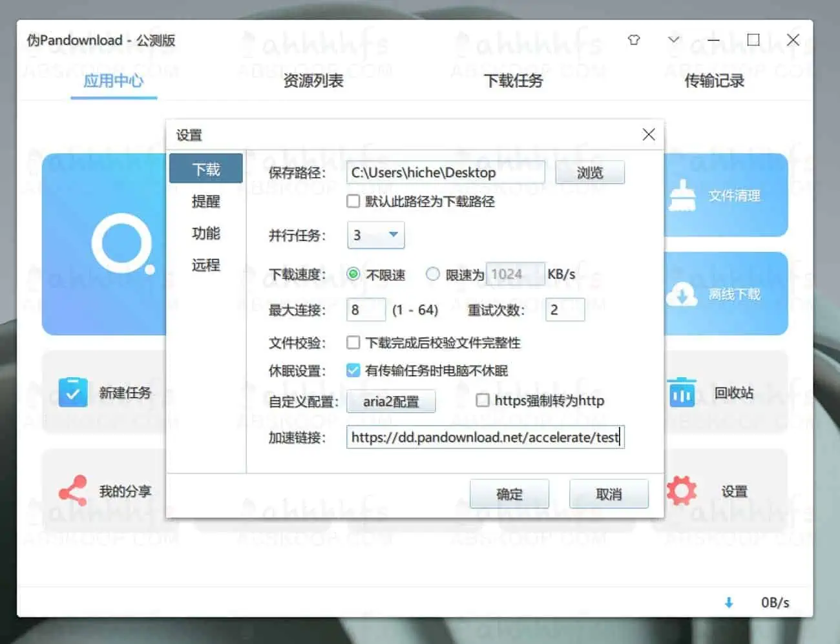Viewport: 840px width, 644px height.
Task: Select the 限速为 radio button
Action: (x=432, y=274)
